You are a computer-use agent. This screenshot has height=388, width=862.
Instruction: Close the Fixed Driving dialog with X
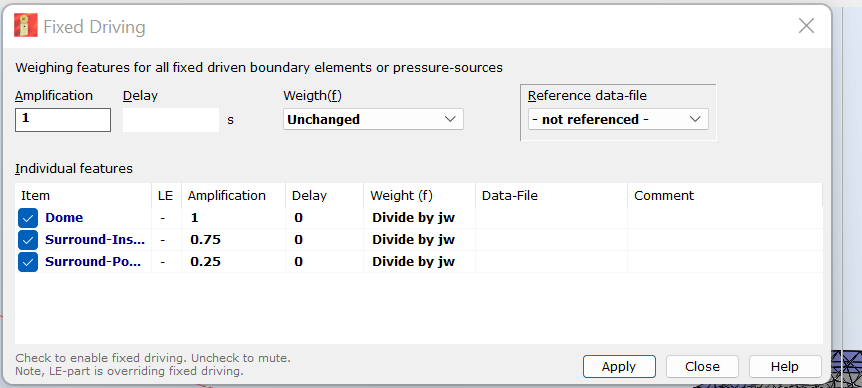point(806,26)
